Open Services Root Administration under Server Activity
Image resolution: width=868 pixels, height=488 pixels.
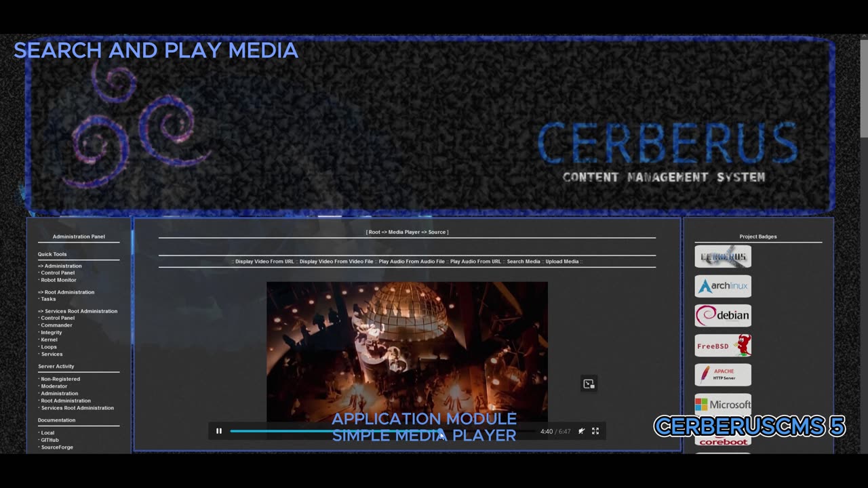tap(77, 408)
